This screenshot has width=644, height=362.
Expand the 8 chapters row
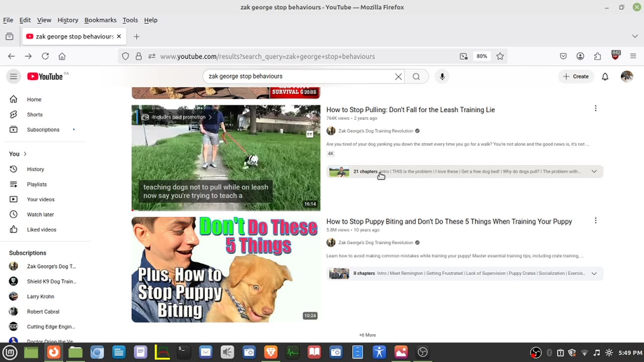click(x=465, y=274)
